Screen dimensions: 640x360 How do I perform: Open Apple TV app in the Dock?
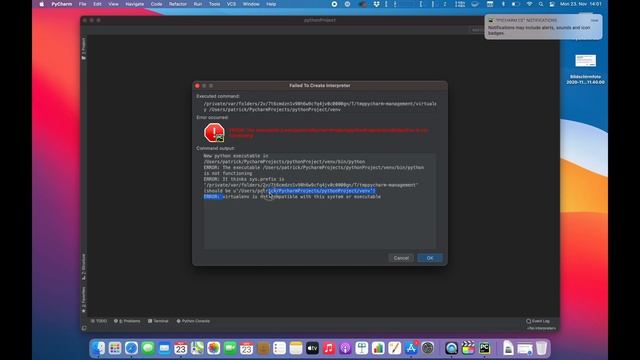[x=312, y=348]
